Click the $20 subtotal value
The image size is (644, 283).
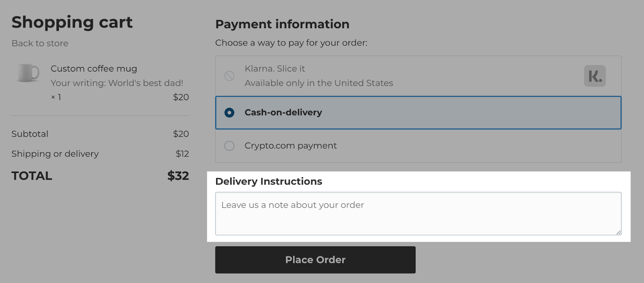(x=181, y=133)
